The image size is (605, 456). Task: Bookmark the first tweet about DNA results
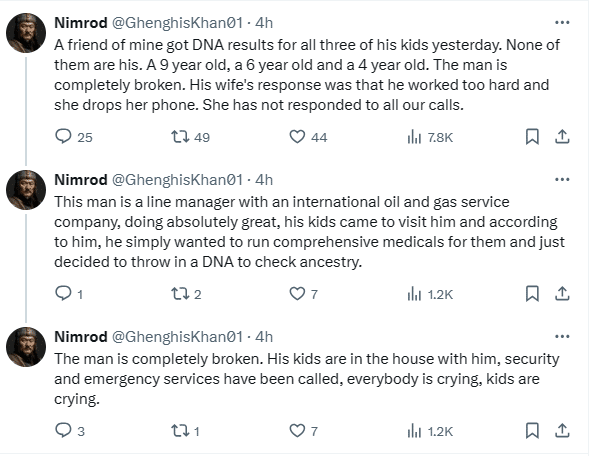point(533,137)
